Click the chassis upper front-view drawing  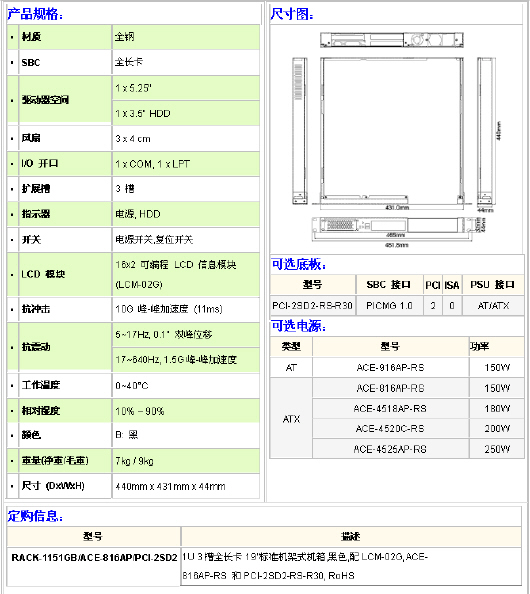pyautogui.click(x=392, y=40)
